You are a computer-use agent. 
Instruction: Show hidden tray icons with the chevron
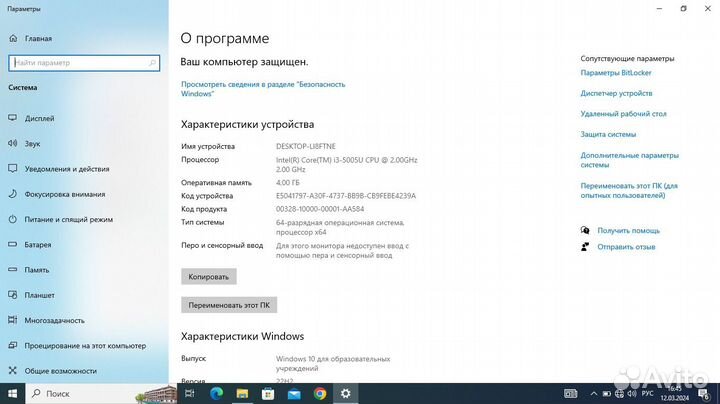[x=594, y=394]
